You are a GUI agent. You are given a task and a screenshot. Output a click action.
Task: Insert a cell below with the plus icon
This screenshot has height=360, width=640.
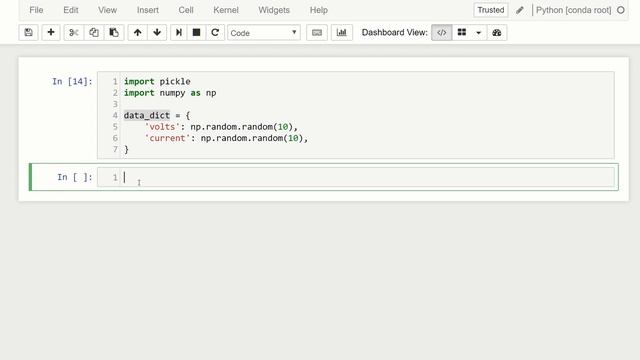pos(51,33)
